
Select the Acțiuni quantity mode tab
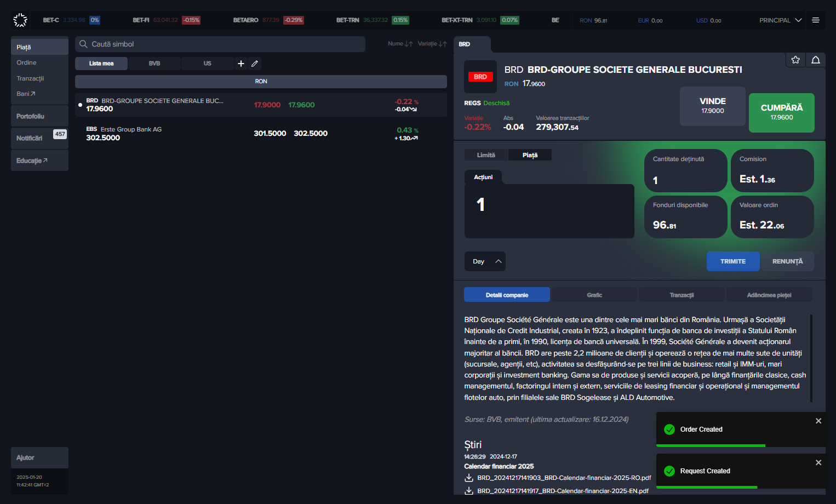[483, 177]
